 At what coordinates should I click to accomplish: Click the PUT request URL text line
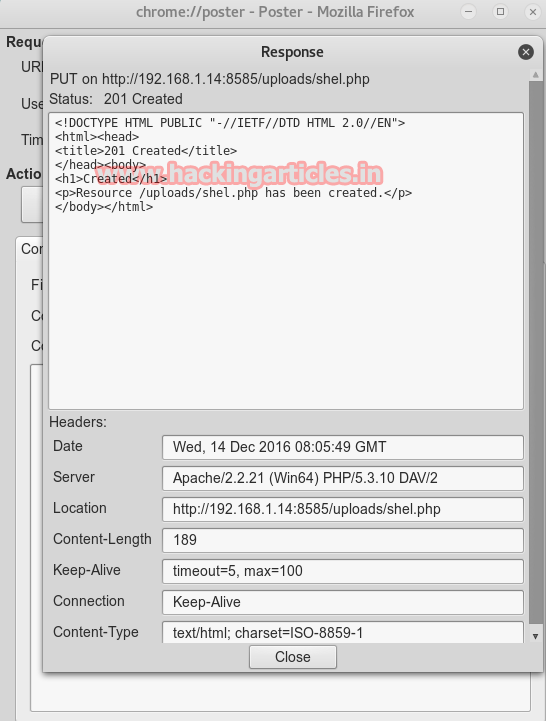tap(210, 79)
